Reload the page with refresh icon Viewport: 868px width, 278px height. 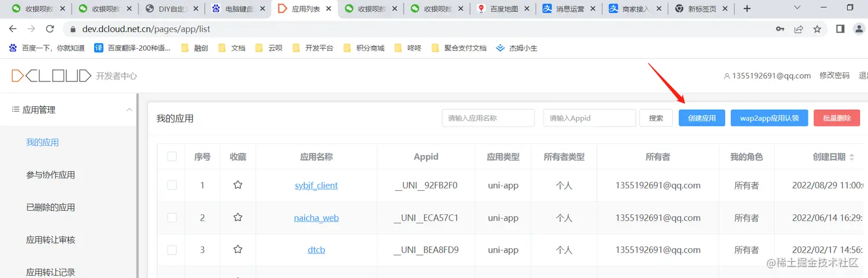point(50,29)
